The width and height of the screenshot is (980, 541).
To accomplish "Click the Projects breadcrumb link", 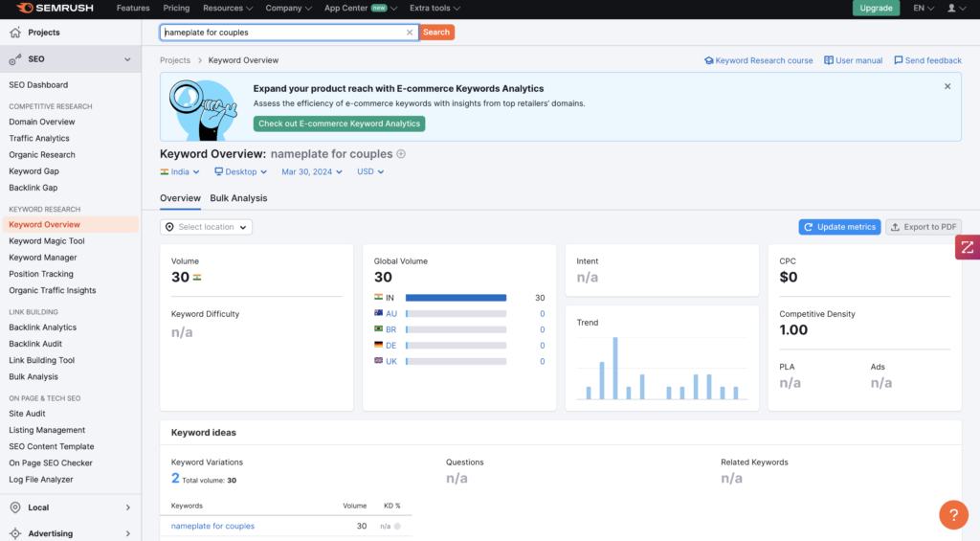I will pos(175,60).
